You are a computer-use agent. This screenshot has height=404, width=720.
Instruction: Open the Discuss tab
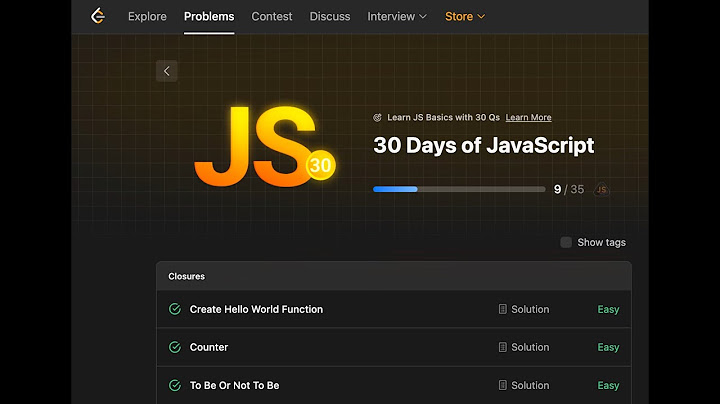[330, 17]
